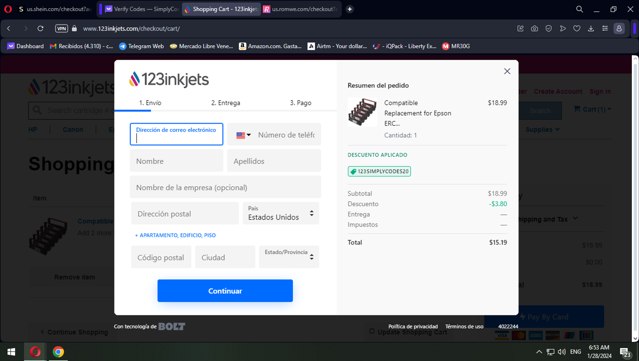
Task: Toggle the VPN badge in address bar
Action: tap(61, 29)
